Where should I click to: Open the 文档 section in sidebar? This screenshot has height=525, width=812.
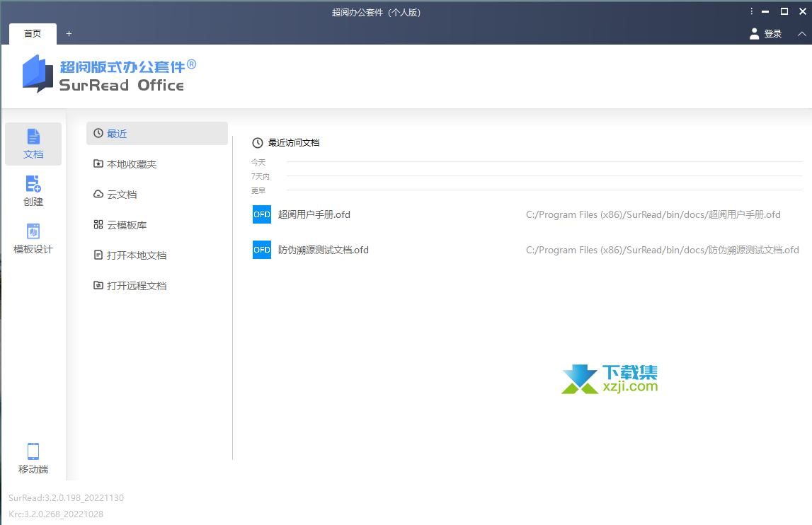pyautogui.click(x=33, y=144)
